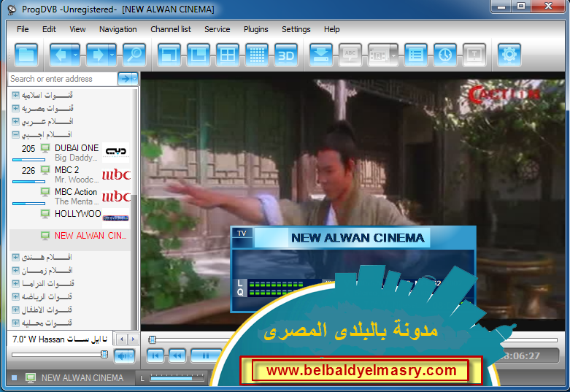Click the teletext toolbar icon
The image size is (570, 392).
[474, 55]
